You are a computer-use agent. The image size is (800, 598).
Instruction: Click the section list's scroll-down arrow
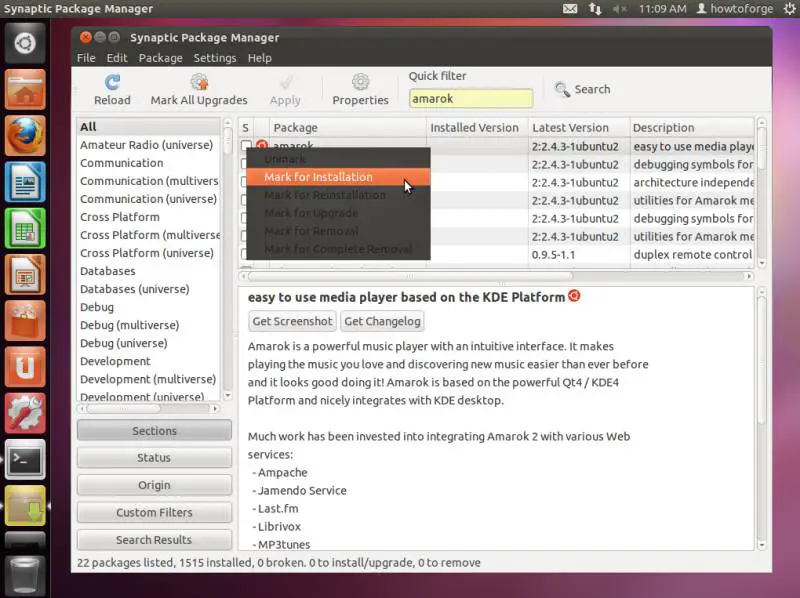[228, 396]
